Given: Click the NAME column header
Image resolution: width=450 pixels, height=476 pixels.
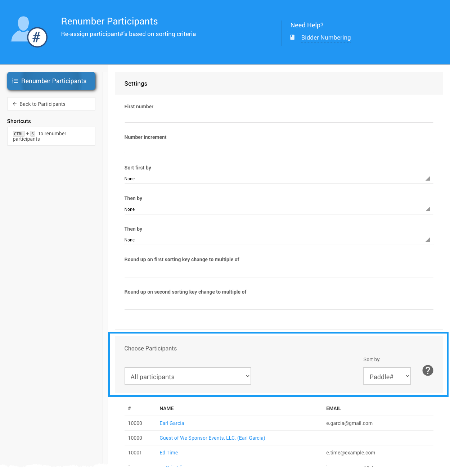Looking at the screenshot, I should click(166, 408).
